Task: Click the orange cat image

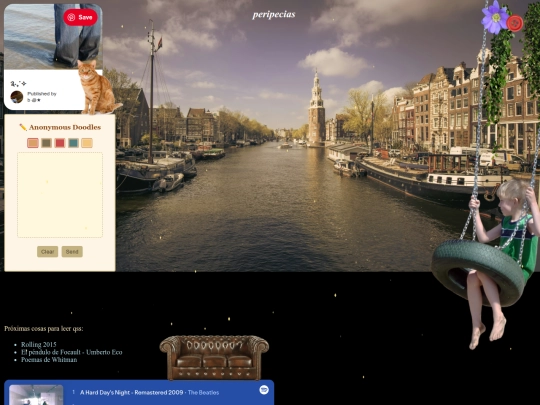Action: (x=98, y=87)
